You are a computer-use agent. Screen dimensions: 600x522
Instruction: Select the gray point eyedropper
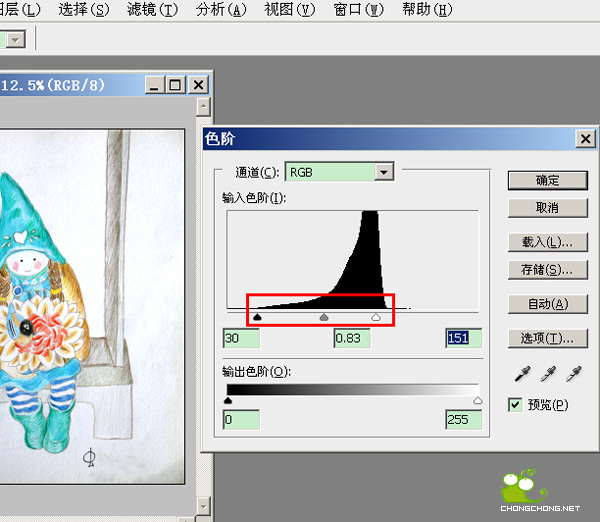point(548,374)
